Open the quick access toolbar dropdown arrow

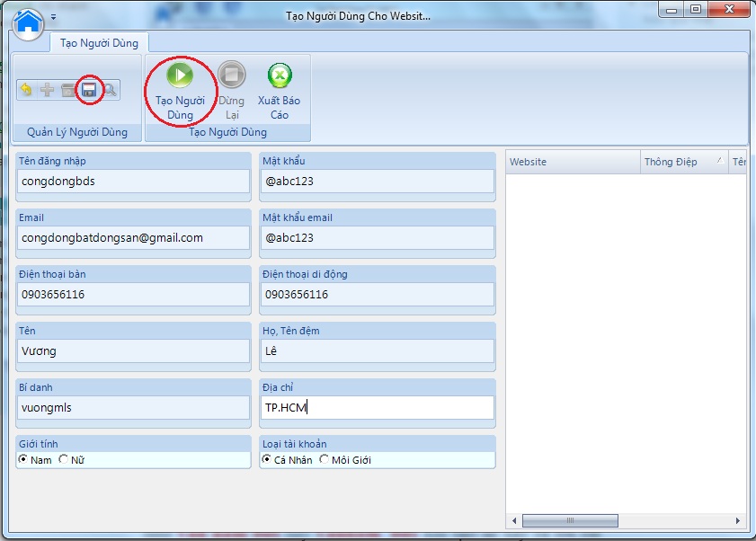[x=53, y=17]
